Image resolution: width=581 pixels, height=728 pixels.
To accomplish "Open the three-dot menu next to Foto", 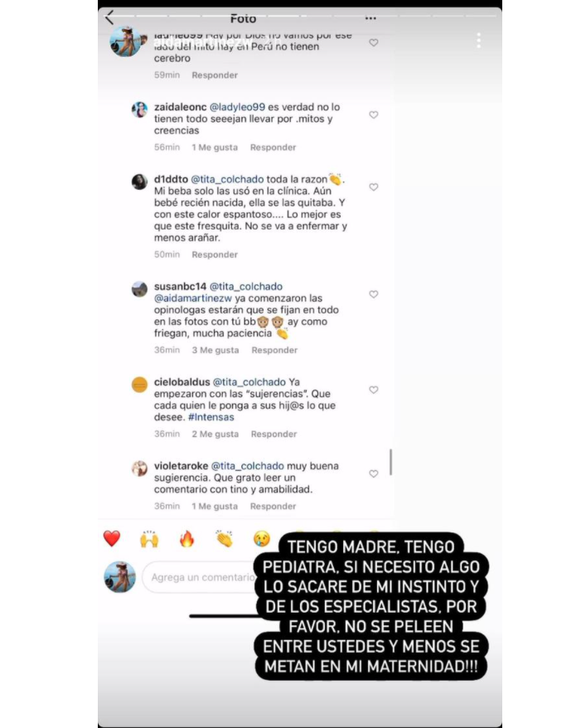I will (370, 18).
